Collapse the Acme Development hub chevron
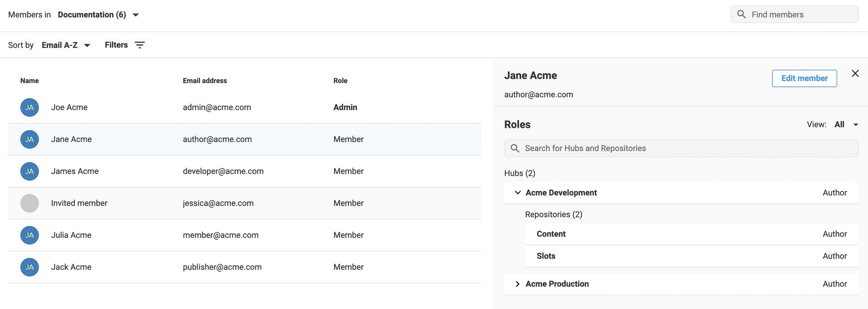The width and height of the screenshot is (868, 309). [x=518, y=193]
